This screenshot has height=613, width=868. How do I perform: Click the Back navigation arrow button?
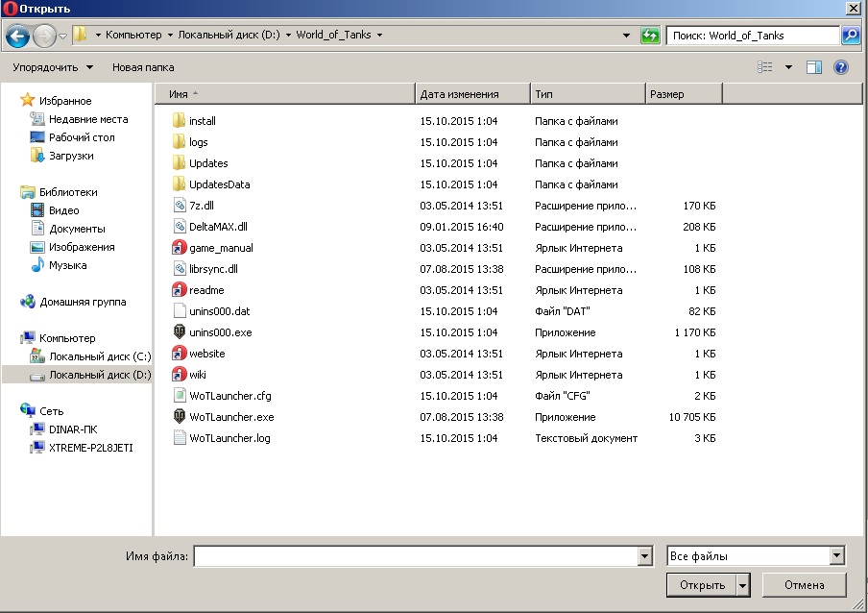tap(17, 36)
